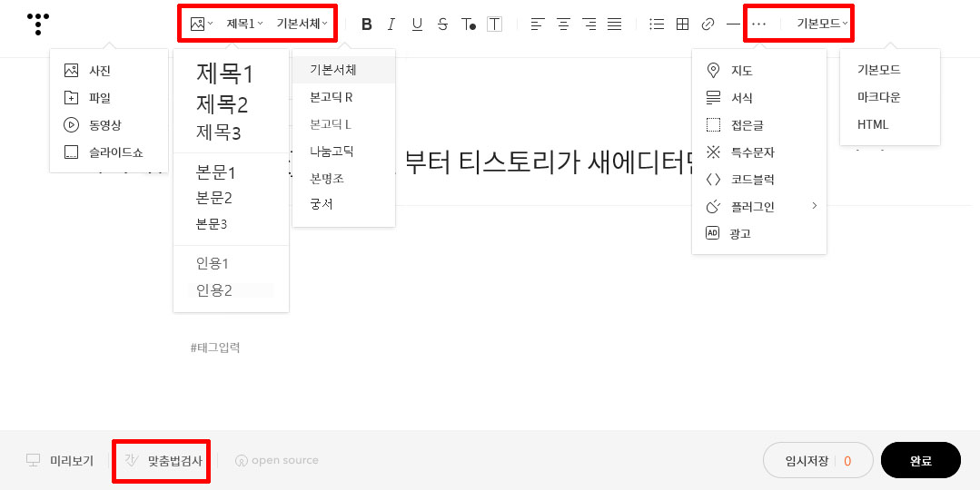Align text to the right
The width and height of the screenshot is (980, 490).
(589, 24)
